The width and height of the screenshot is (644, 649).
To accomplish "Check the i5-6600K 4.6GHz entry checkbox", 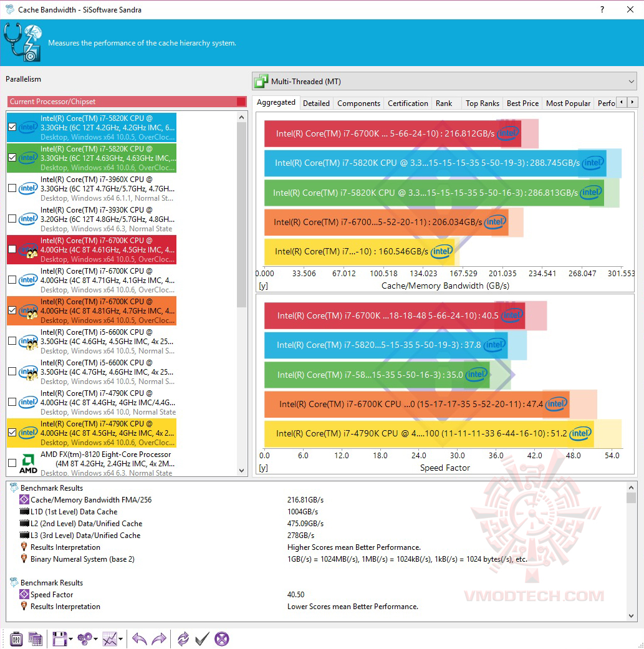I will [x=12, y=341].
